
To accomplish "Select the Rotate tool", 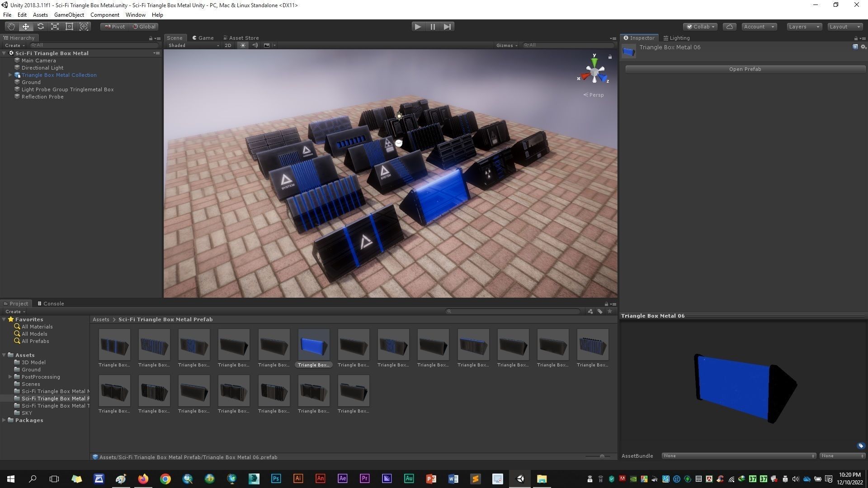I will tap(40, 27).
